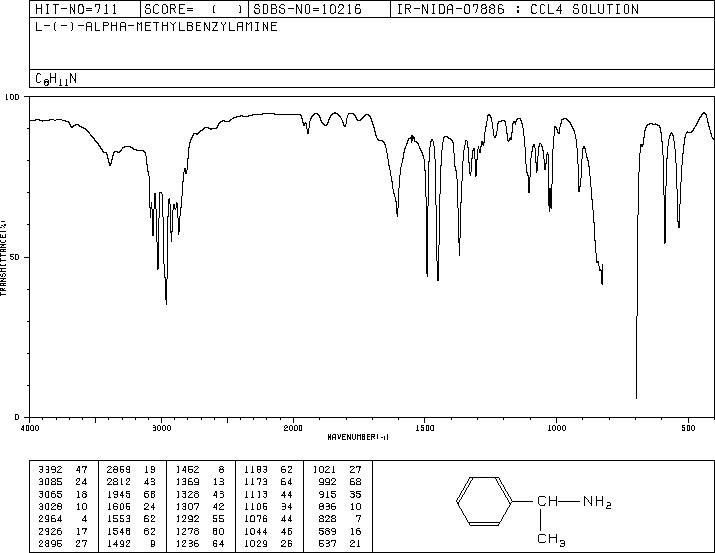
Task: Select the 1236 peak entry in table
Action: click(200, 544)
